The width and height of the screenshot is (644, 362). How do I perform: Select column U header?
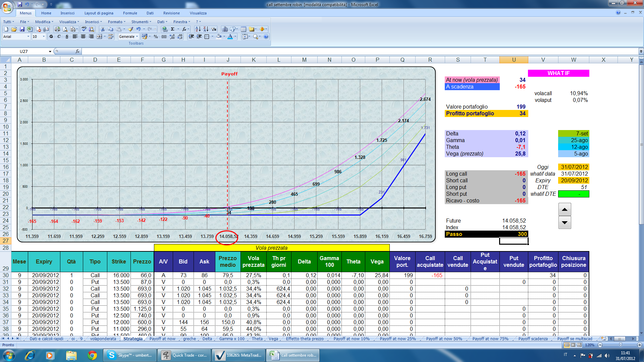(x=514, y=60)
